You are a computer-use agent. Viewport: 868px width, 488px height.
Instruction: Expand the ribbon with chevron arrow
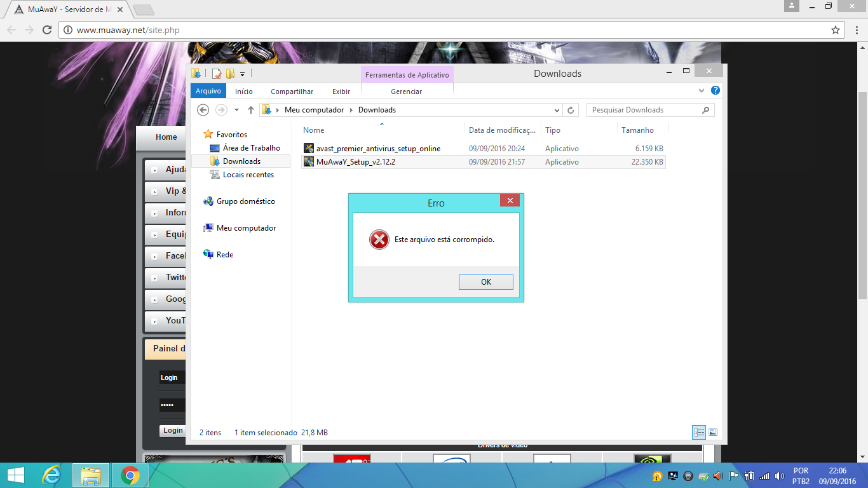click(x=702, y=91)
